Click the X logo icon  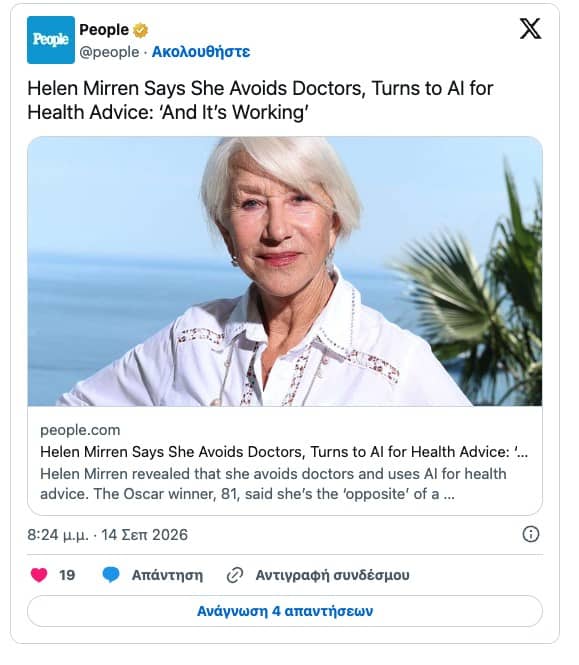pyautogui.click(x=530, y=29)
